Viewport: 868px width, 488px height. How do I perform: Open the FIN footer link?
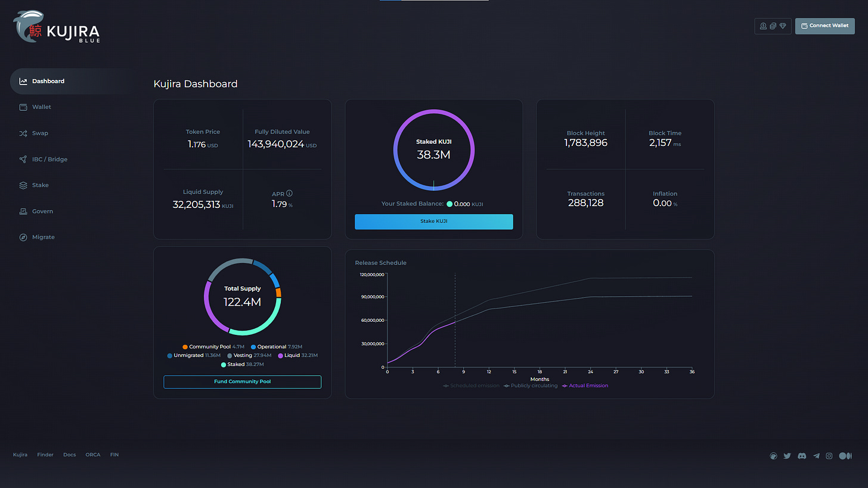(x=114, y=455)
